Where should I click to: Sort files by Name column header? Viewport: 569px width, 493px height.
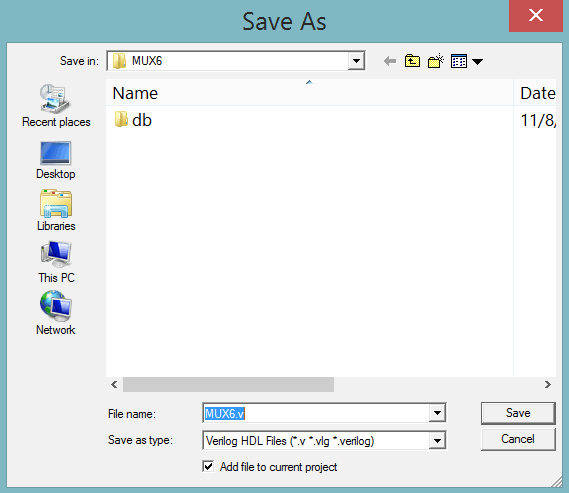click(310, 93)
